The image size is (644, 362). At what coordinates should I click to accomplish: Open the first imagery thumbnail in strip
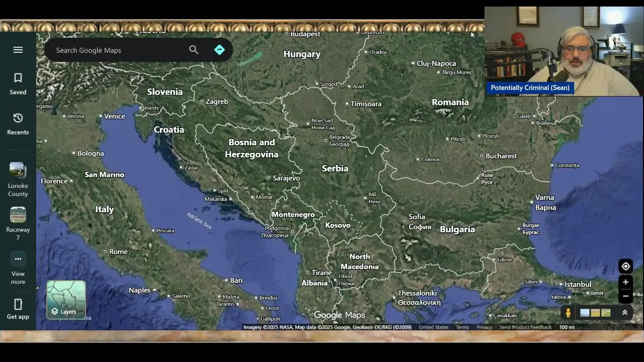(x=585, y=313)
